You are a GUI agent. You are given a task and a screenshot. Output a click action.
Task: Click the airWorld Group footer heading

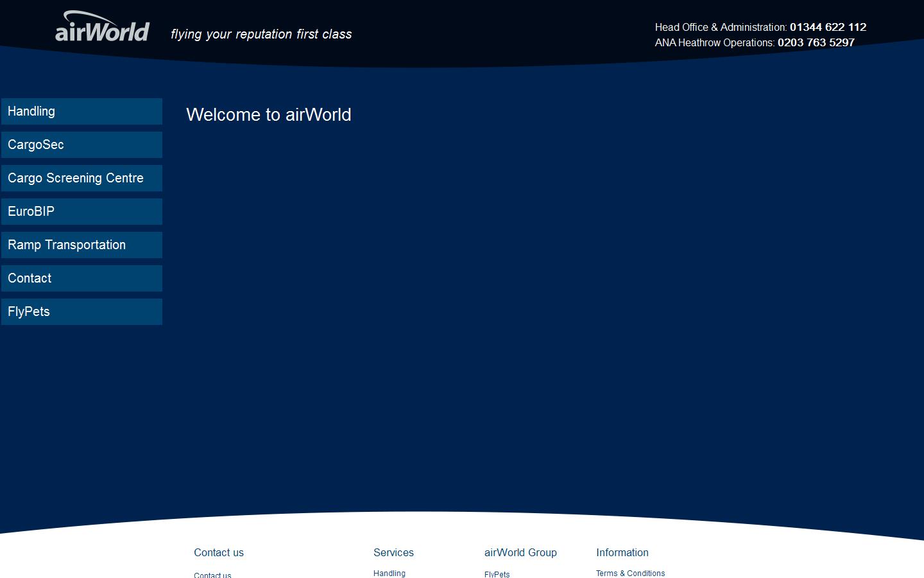coord(520,552)
